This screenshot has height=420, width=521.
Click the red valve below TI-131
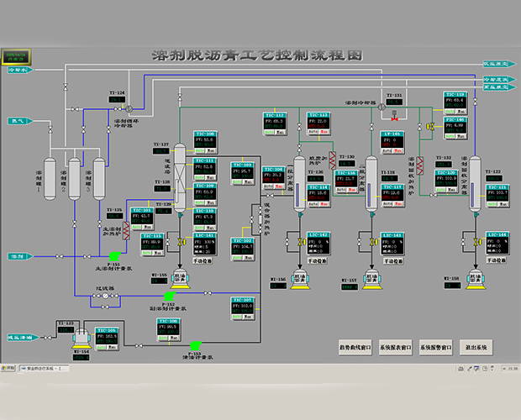pyautogui.click(x=394, y=118)
